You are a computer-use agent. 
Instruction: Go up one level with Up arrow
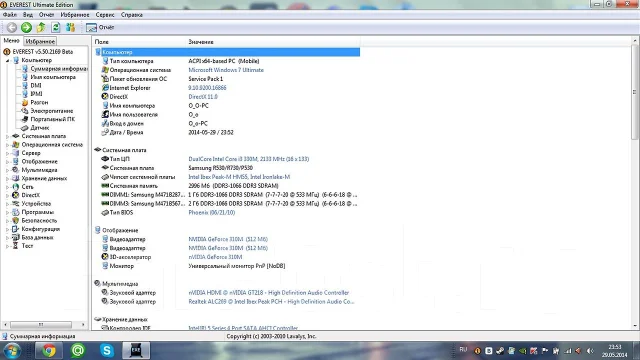tap(41, 27)
